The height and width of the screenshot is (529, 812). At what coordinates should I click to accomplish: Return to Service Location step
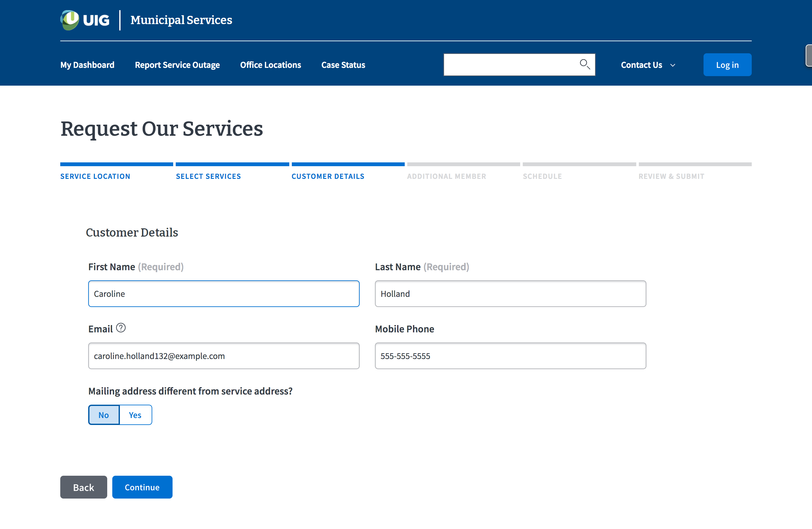95,176
